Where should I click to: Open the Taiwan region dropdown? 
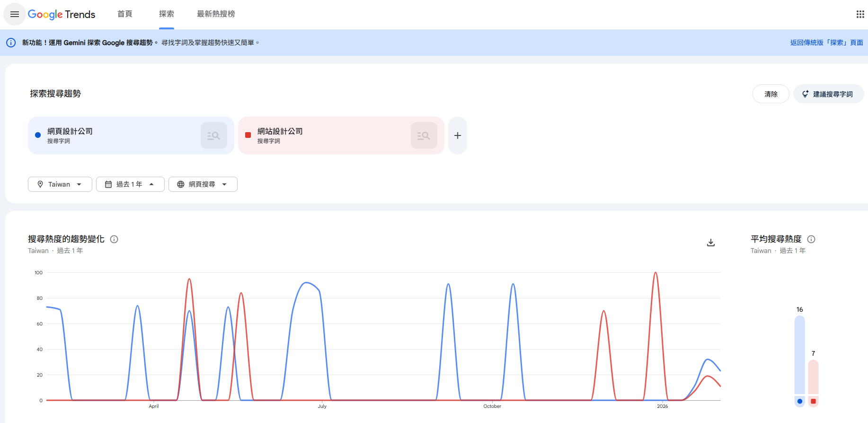click(x=60, y=184)
